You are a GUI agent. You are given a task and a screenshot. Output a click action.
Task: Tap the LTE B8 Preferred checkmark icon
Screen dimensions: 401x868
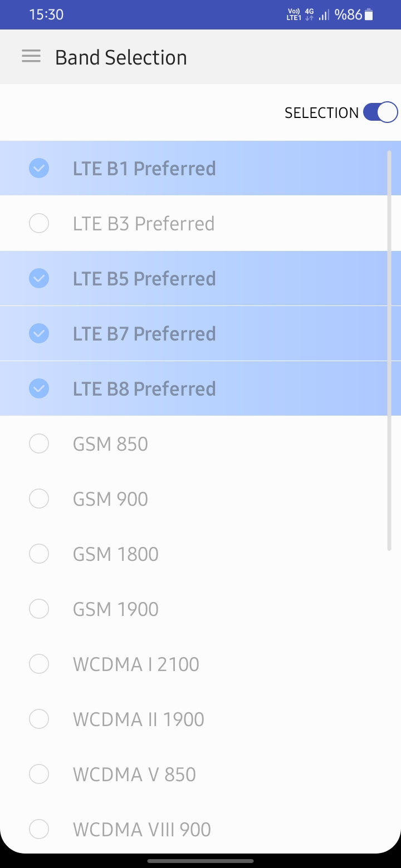coord(39,388)
